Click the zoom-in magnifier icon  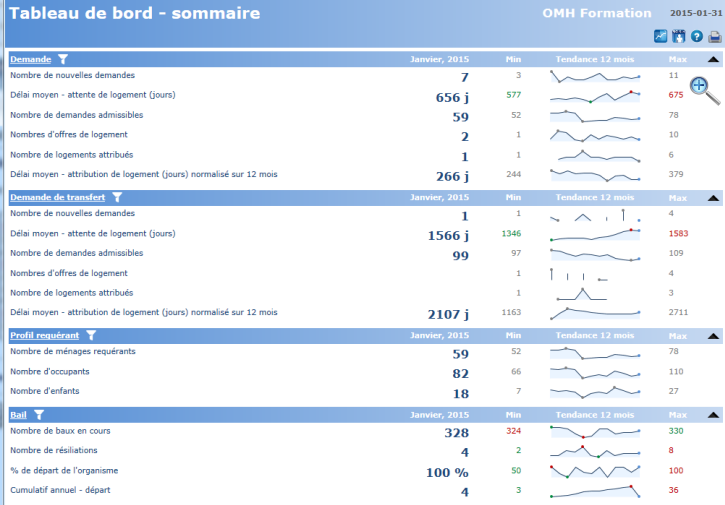point(704,89)
